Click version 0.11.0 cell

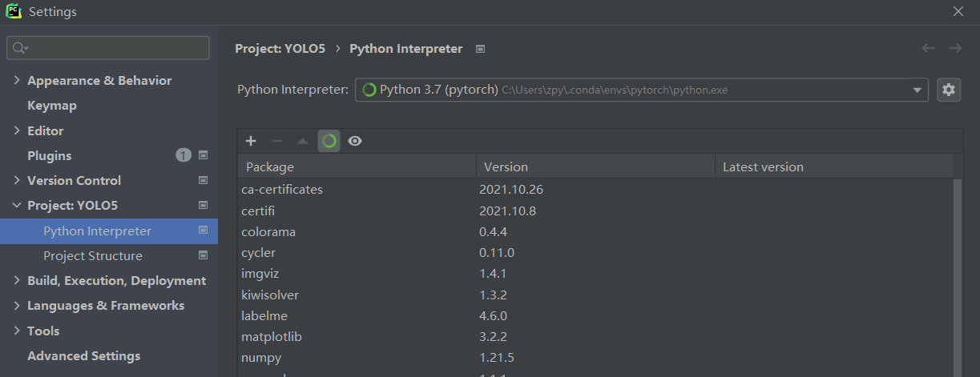[497, 252]
